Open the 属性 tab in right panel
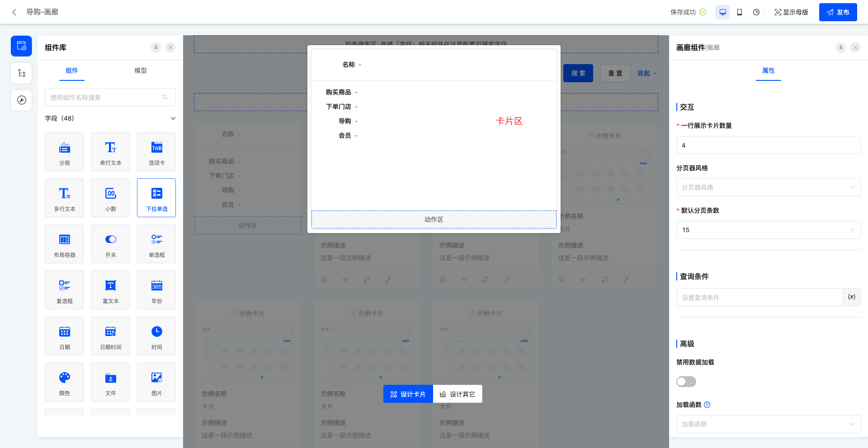 tap(768, 71)
